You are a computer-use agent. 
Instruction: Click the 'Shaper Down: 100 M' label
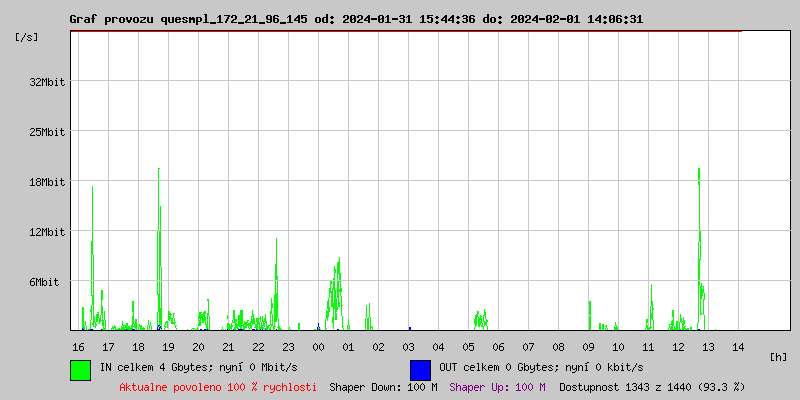383,386
